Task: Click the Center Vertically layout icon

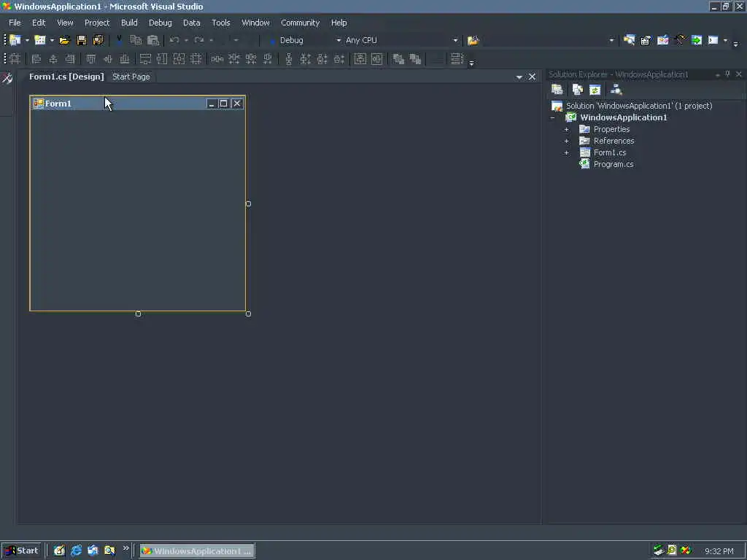Action: coord(377,59)
